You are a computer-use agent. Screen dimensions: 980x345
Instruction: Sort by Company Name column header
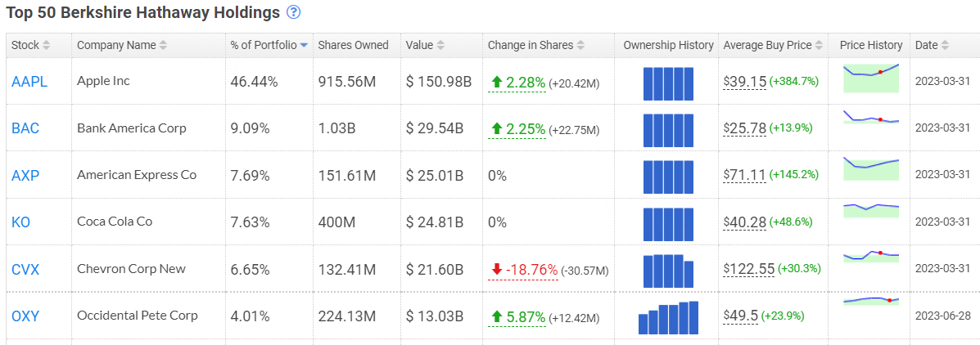pos(122,45)
